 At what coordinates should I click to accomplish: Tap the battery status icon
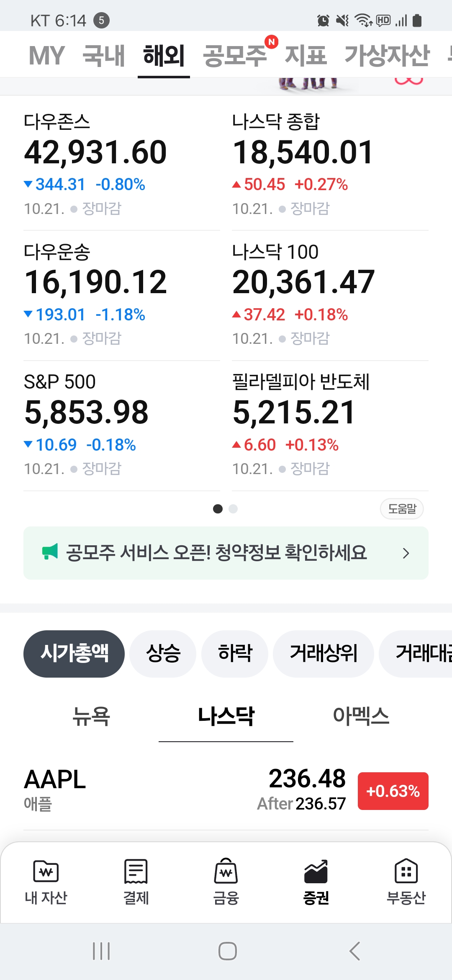(x=417, y=20)
